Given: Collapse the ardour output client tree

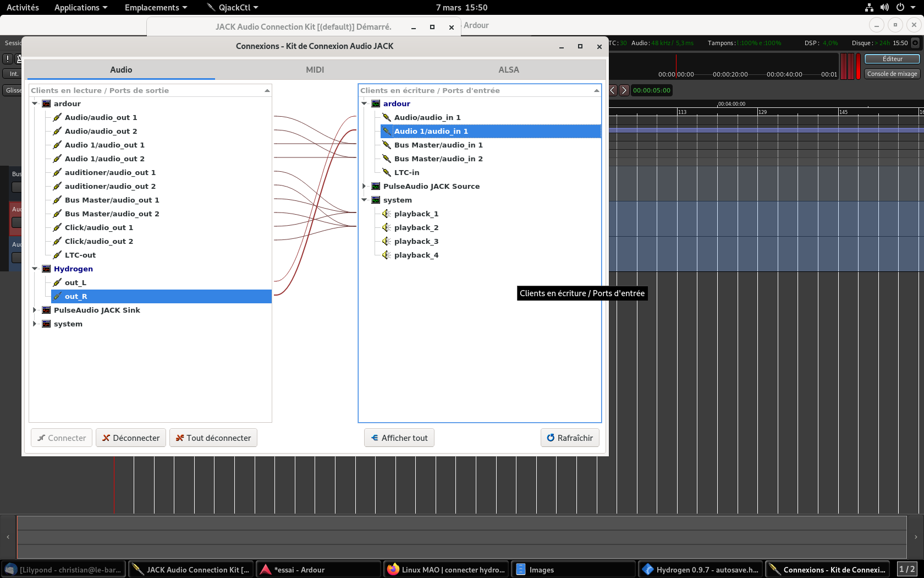Looking at the screenshot, I should click(x=35, y=103).
